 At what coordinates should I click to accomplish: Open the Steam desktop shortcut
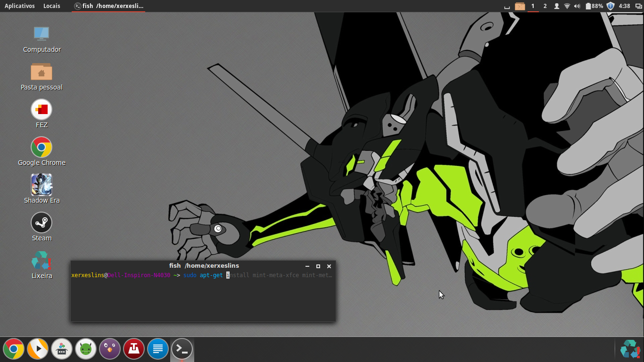(41, 227)
